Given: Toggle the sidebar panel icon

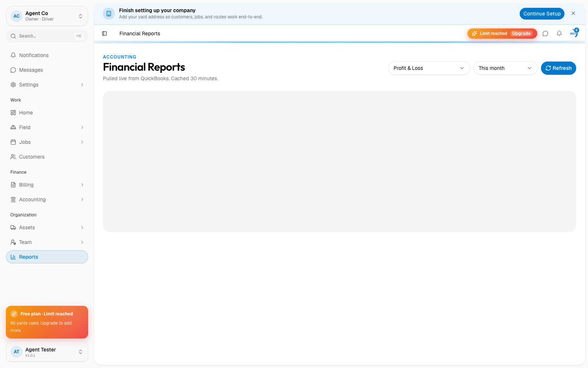Looking at the screenshot, I should click(x=104, y=33).
